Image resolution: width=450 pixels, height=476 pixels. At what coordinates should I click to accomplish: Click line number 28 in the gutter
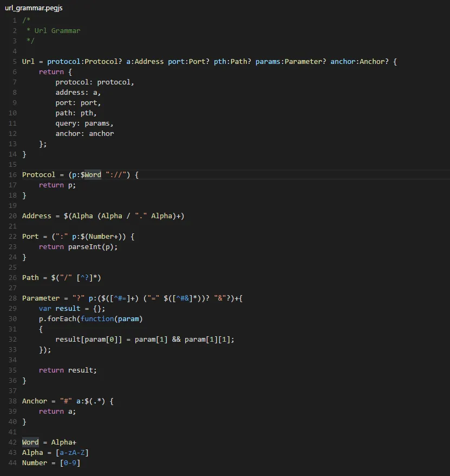point(12,298)
